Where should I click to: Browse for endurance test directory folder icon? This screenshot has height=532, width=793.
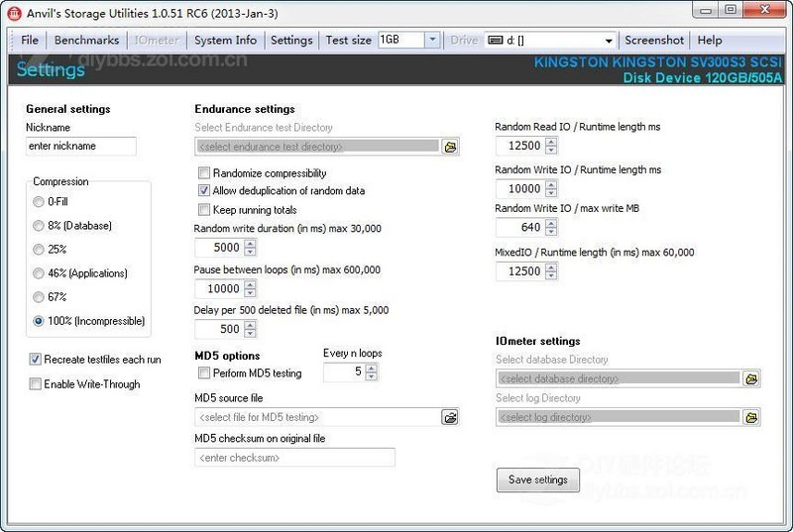pos(450,147)
